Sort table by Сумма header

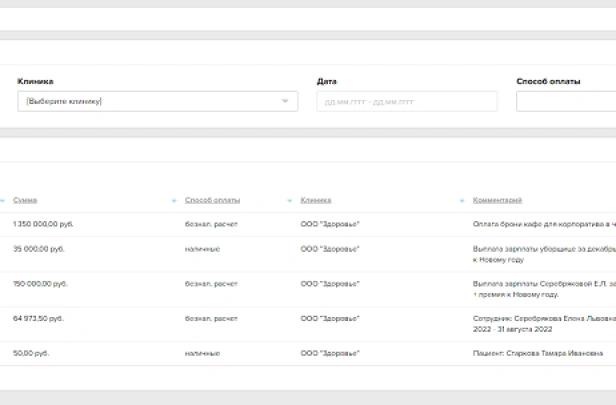point(25,200)
